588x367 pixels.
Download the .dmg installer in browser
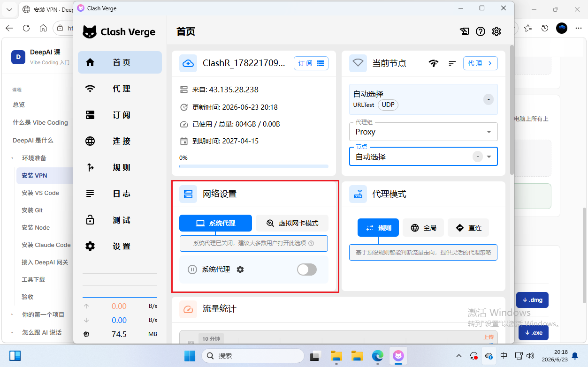point(532,300)
